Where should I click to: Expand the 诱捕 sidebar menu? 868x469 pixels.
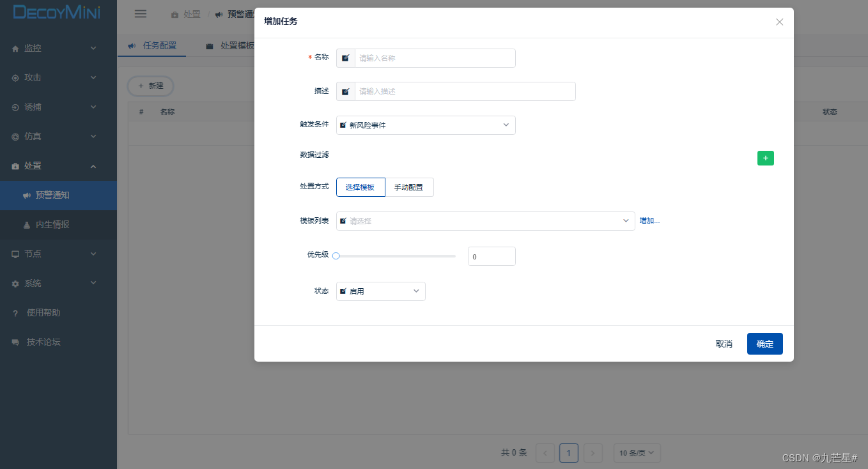click(x=58, y=107)
